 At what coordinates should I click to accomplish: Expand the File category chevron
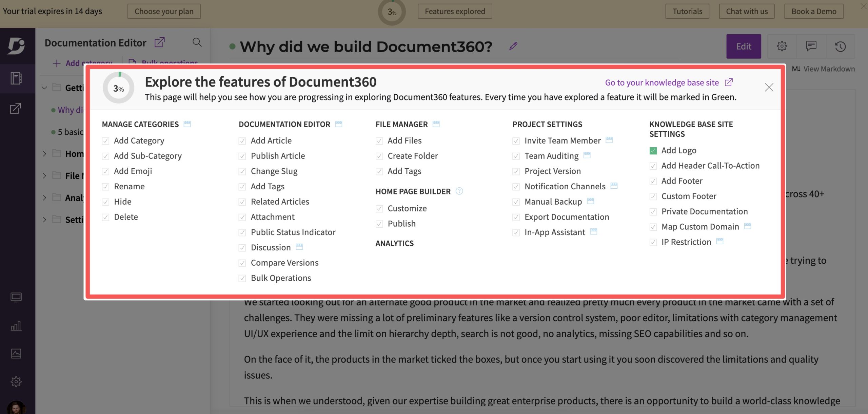point(44,175)
